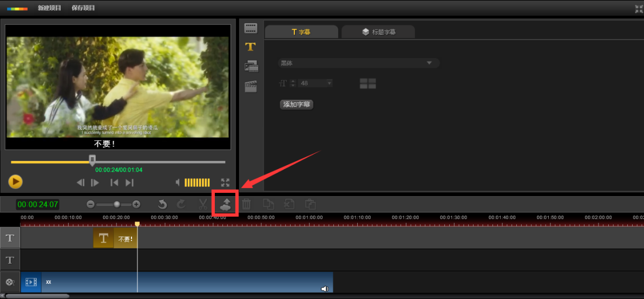Click the 00:01:00:00 mark on the ruler

(x=309, y=217)
